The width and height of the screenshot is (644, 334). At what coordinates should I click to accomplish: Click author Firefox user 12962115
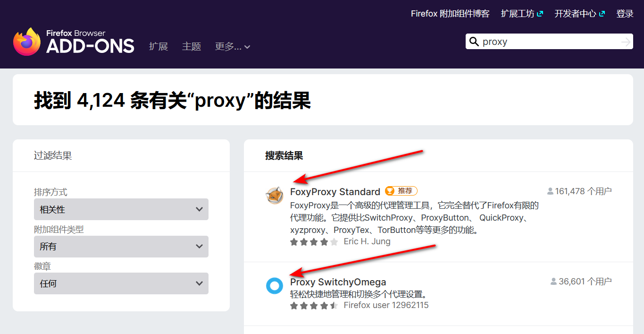tap(386, 305)
